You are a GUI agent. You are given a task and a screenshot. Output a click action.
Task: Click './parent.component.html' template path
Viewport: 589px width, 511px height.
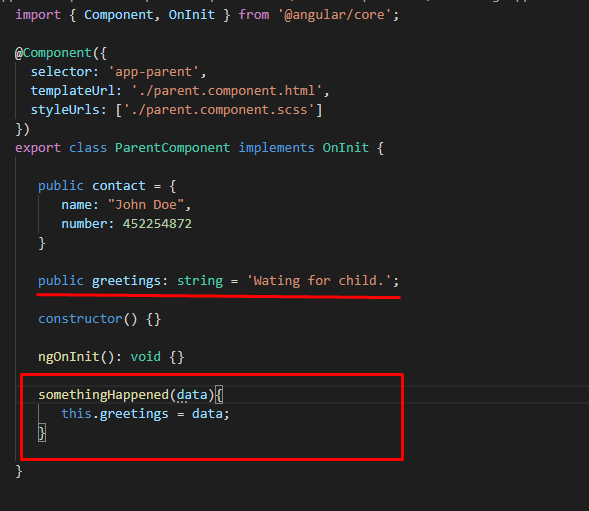(x=227, y=91)
